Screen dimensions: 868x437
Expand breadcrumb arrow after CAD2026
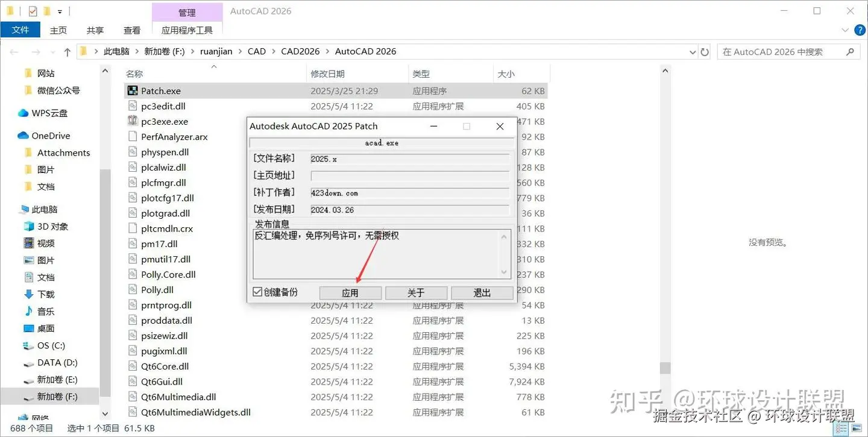[x=327, y=52]
